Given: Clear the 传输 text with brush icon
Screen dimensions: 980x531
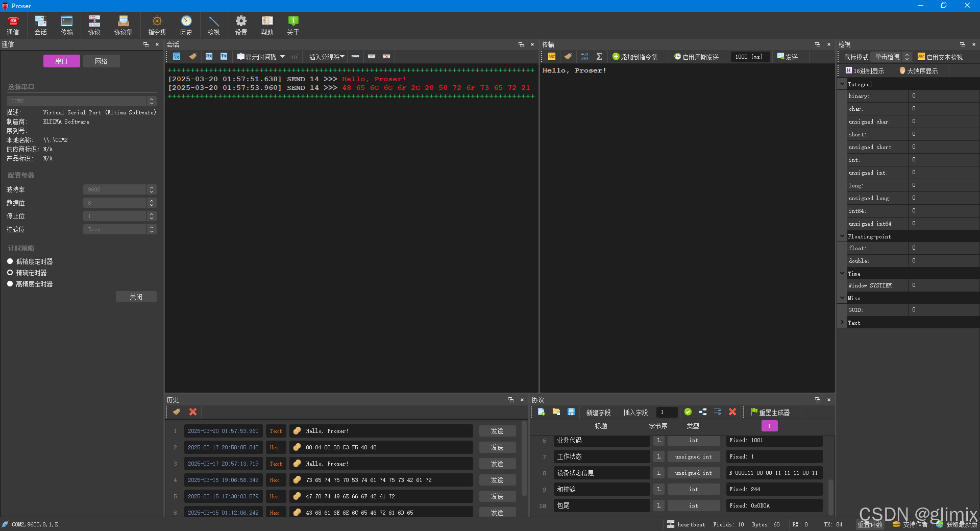Looking at the screenshot, I should click(568, 57).
